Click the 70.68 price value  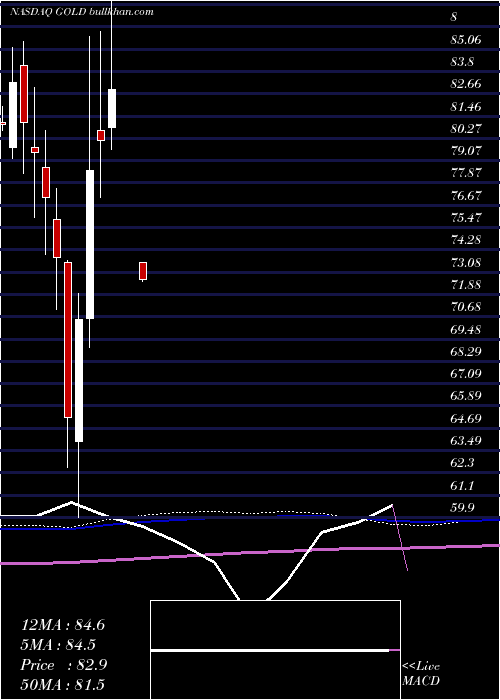tap(466, 307)
